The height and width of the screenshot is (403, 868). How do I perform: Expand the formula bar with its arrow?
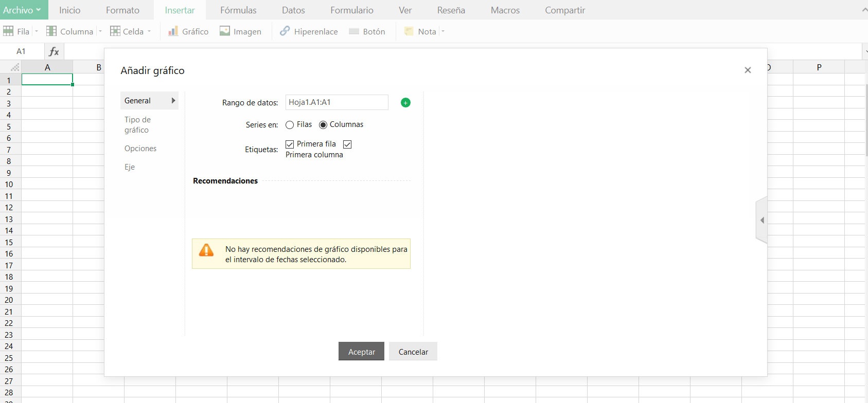click(864, 51)
